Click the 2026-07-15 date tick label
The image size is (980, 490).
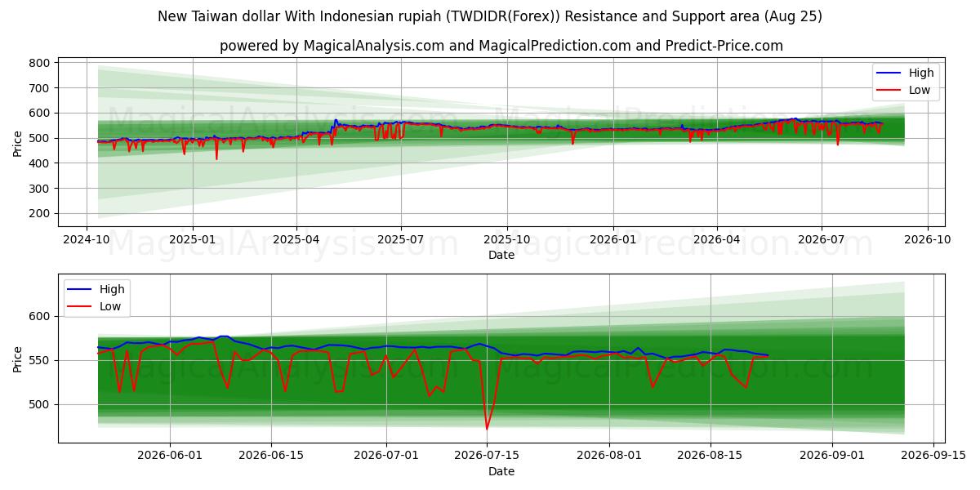coord(487,456)
